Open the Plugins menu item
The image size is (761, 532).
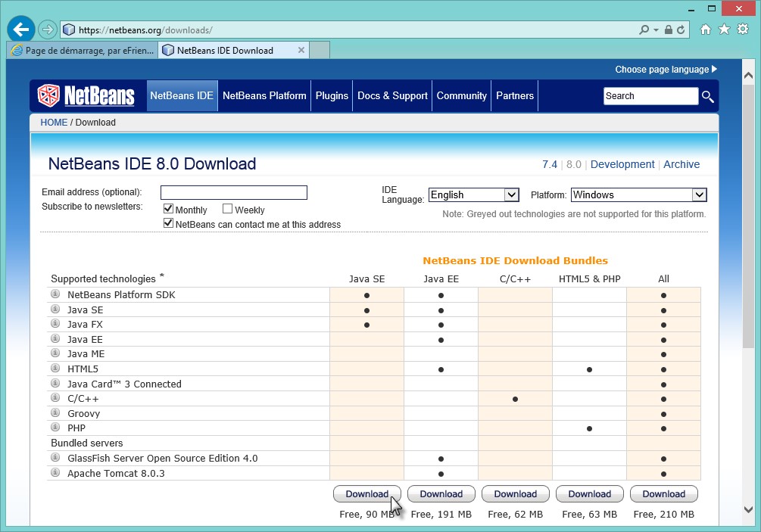point(332,96)
